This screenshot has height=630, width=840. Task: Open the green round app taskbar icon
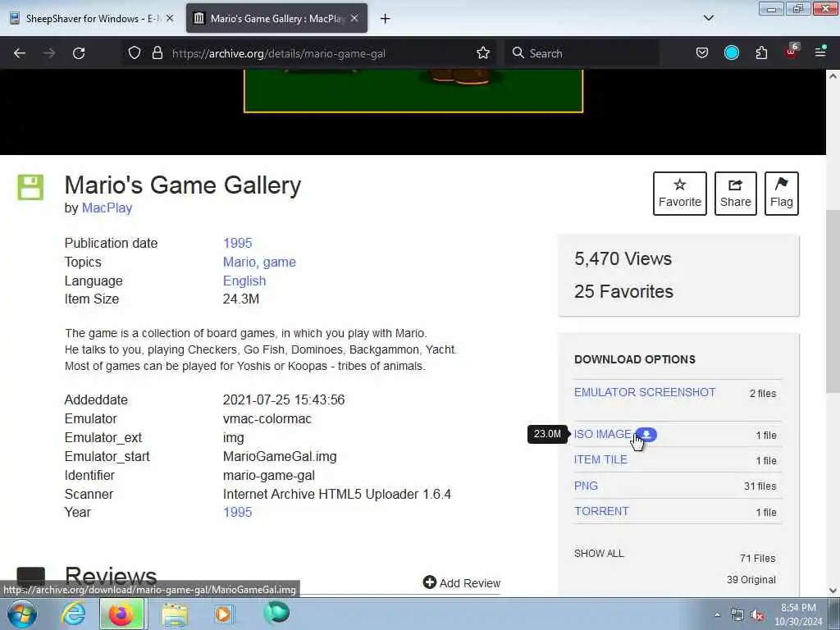276,613
